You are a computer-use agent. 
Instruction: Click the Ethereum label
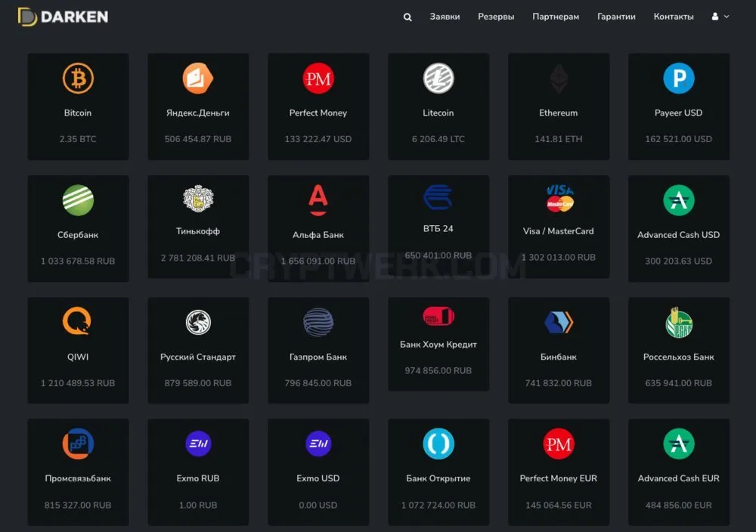tap(559, 113)
